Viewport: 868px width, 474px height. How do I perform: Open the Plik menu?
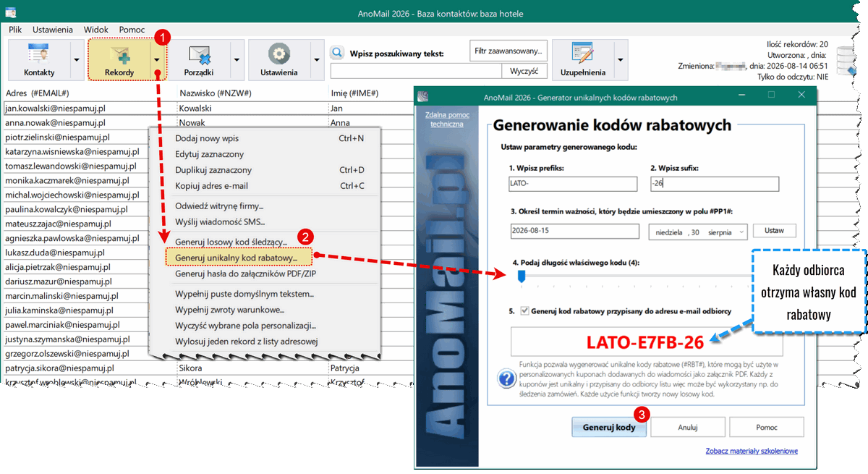(x=16, y=30)
